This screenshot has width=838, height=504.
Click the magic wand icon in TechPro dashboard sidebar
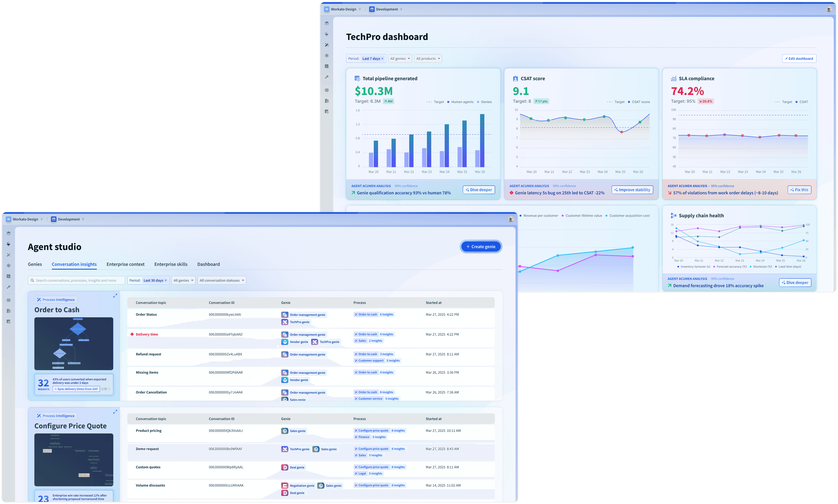point(327,45)
